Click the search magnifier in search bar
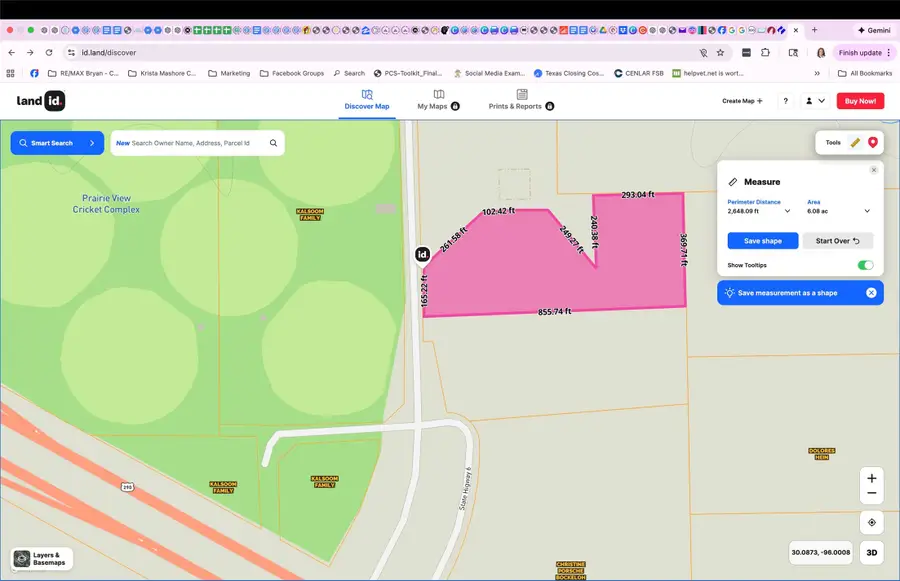This screenshot has height=581, width=900. click(273, 142)
